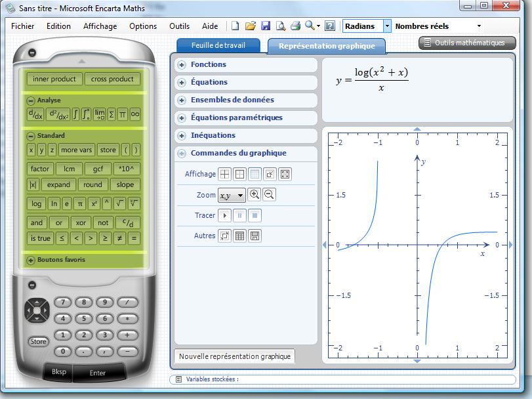Open the Fichier menu
The height and width of the screenshot is (399, 532).
pyautogui.click(x=22, y=26)
